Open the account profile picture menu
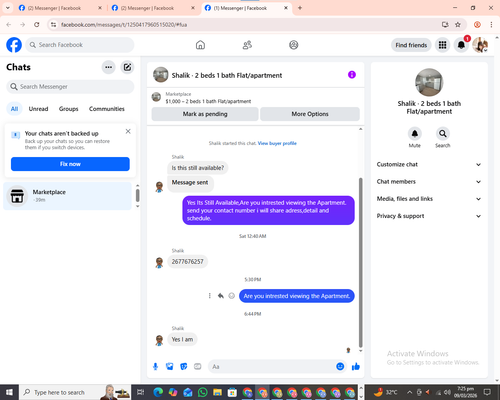 click(480, 45)
